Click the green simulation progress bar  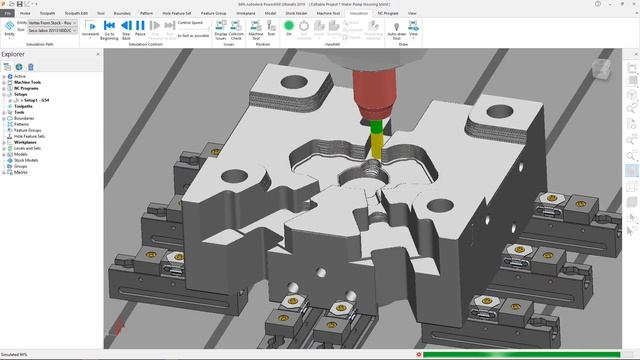coord(522,355)
